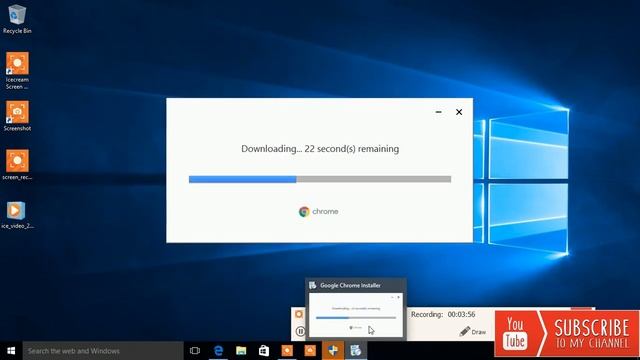
Task: Open the Windows Start menu
Action: pos(11,351)
